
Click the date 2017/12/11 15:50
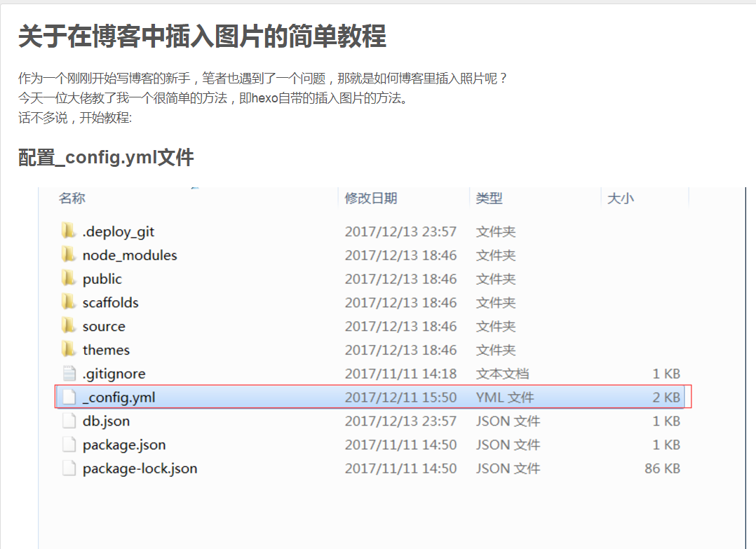point(400,397)
